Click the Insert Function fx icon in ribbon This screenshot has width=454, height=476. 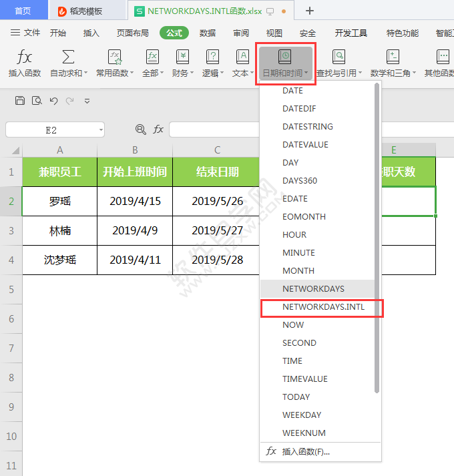coord(24,57)
